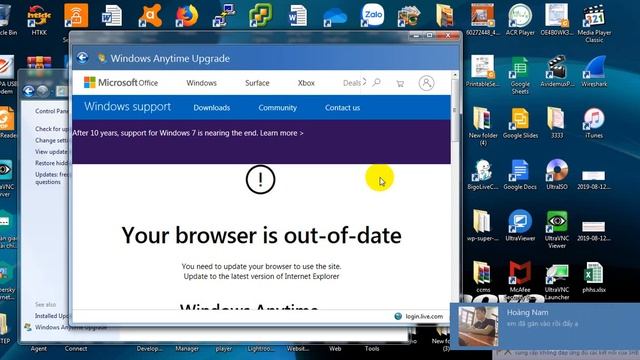Click Learn more about Windows 7 support
This screenshot has width=640, height=360.
coord(282,133)
